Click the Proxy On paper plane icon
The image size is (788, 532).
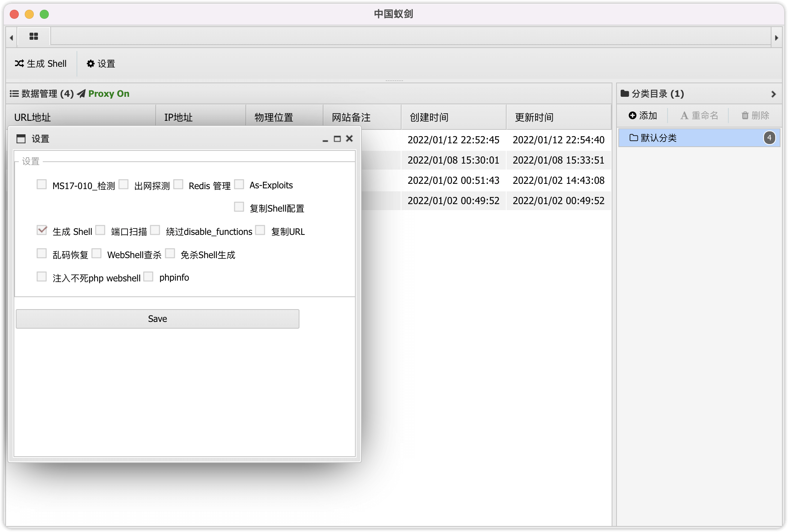tap(81, 93)
